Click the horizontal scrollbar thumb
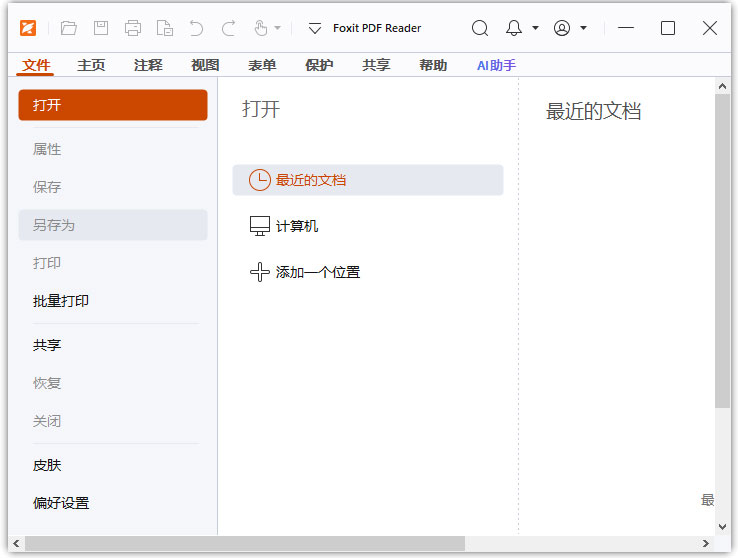 pyautogui.click(x=245, y=543)
